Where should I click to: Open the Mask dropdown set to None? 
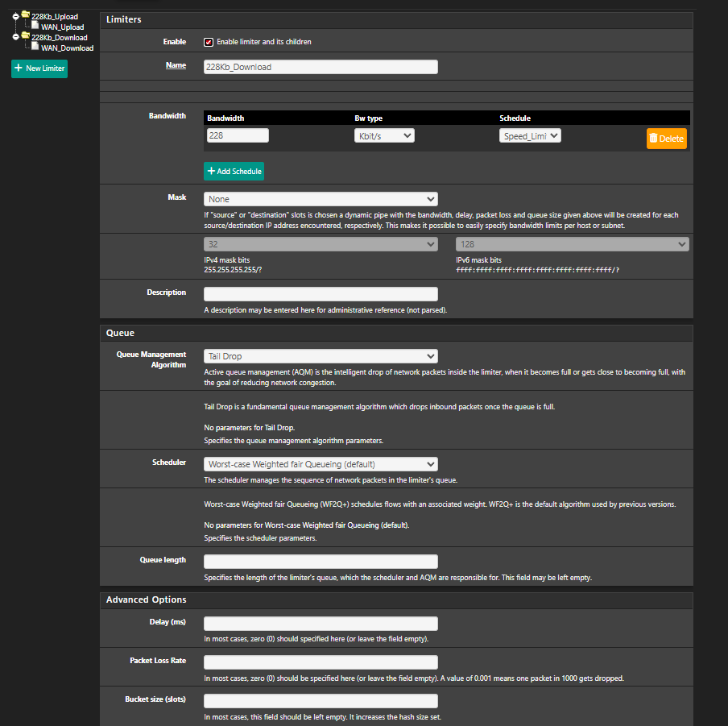click(321, 199)
